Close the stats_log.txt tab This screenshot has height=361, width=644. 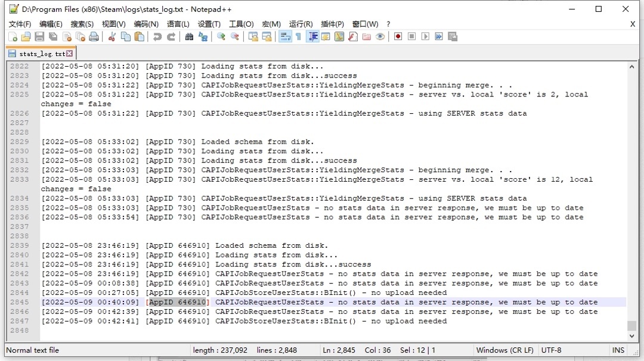tap(69, 54)
